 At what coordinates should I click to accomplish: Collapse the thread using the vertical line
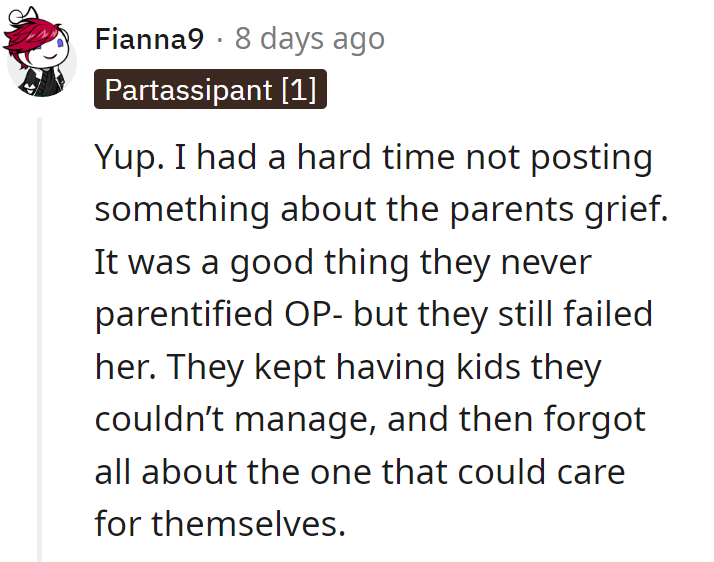click(x=40, y=338)
